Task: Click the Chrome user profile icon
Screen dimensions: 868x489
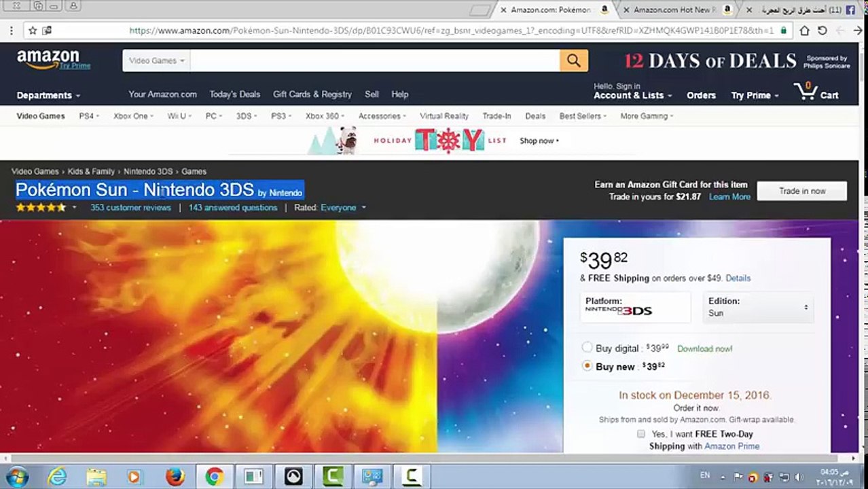Action: (x=73, y=6)
